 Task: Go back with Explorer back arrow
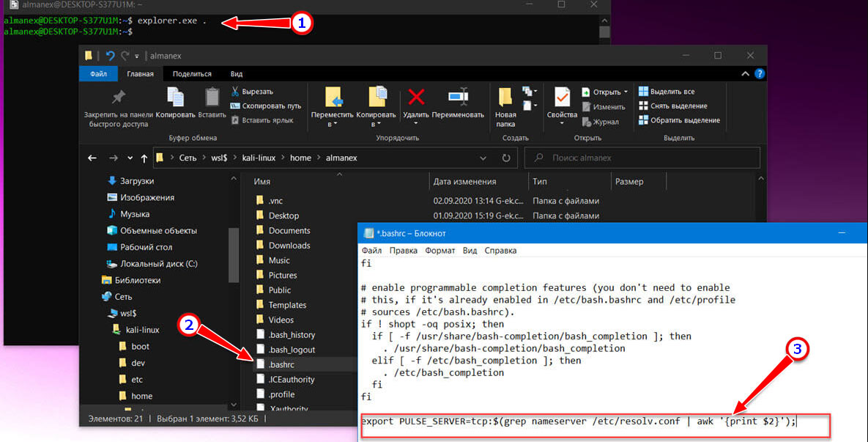[92, 158]
